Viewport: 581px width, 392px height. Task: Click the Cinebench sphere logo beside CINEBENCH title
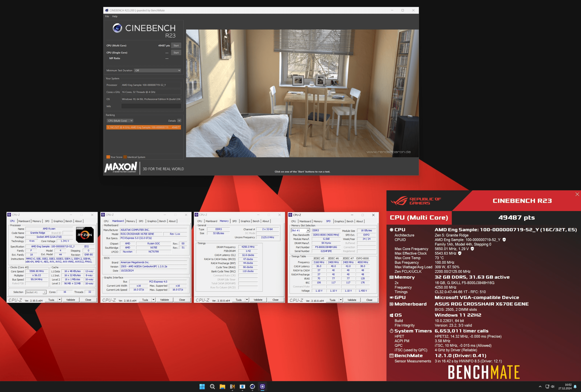pos(117,28)
